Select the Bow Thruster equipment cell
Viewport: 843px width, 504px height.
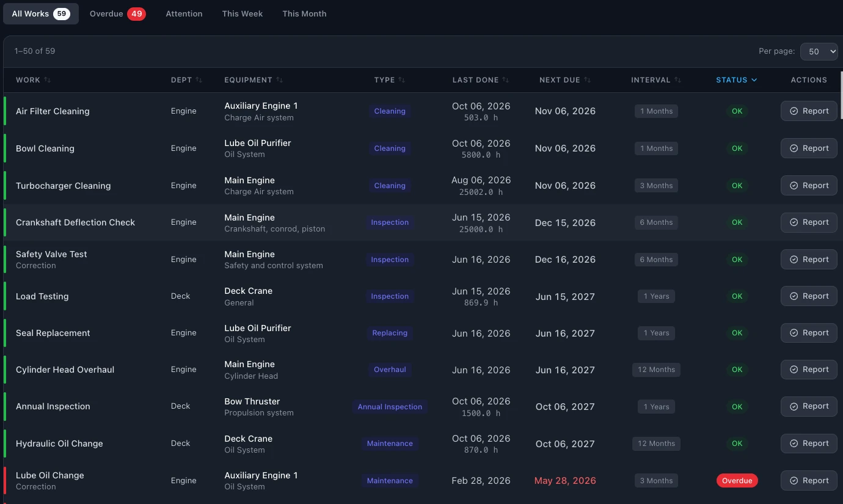pos(259,407)
